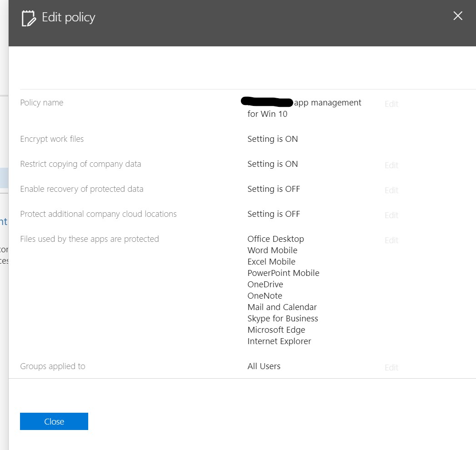
Task: Select the Office Desktop app entry
Action: pos(276,239)
